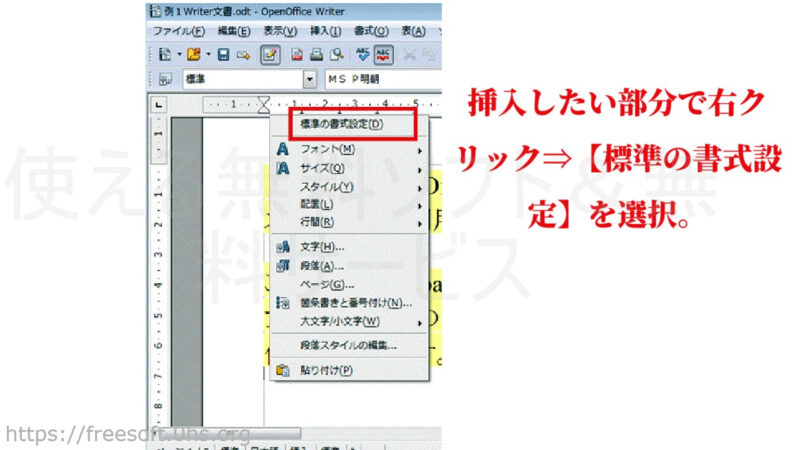
Task: Click the ＭＳ Ｐ明朝 font name box
Action: 383,79
